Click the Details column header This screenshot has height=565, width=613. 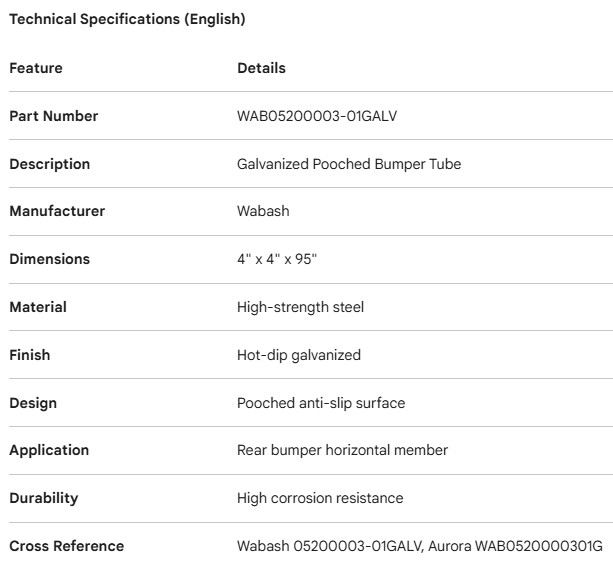click(x=261, y=68)
